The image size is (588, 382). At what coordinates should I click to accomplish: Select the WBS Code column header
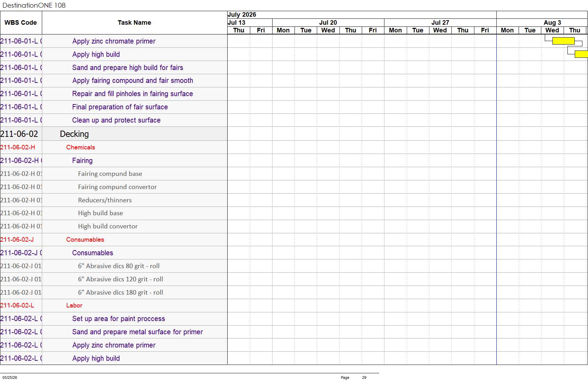pyautogui.click(x=21, y=23)
